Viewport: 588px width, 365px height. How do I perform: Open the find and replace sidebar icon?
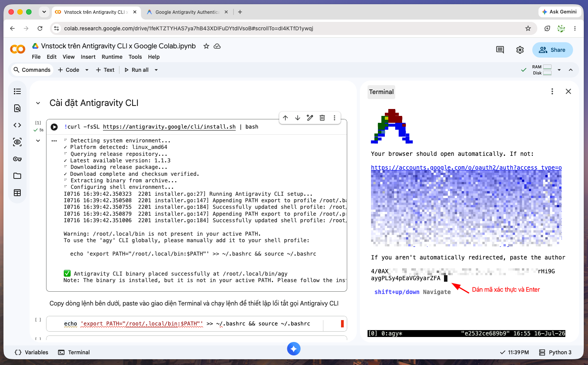[x=17, y=108]
